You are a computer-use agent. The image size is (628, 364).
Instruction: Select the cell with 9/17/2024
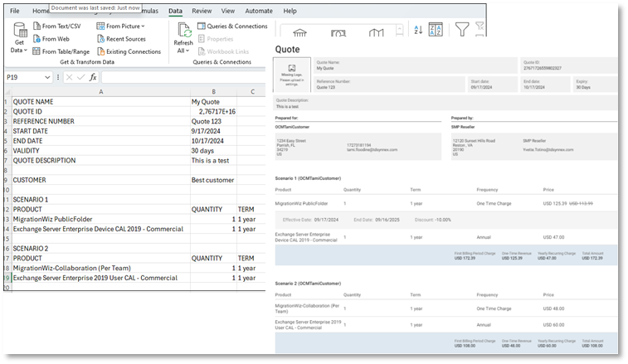213,131
